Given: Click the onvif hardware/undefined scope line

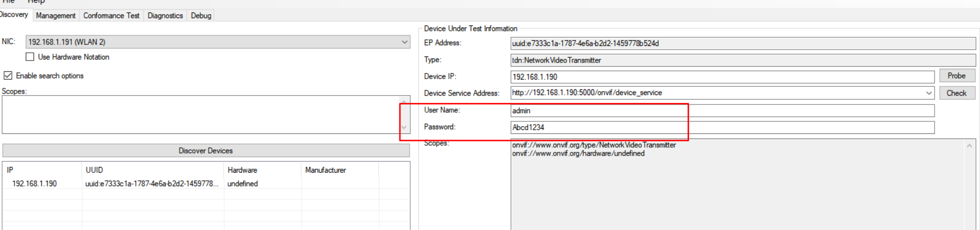Looking at the screenshot, I should 578,154.
